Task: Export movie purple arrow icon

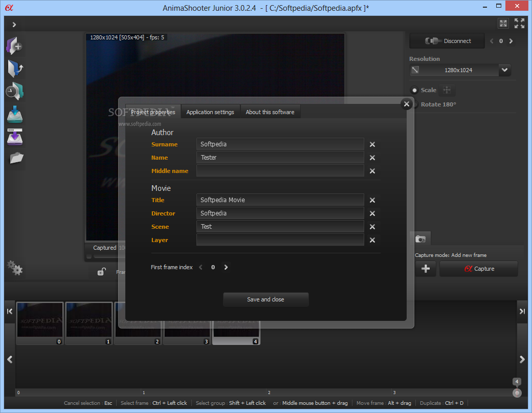Action: pyautogui.click(x=15, y=137)
